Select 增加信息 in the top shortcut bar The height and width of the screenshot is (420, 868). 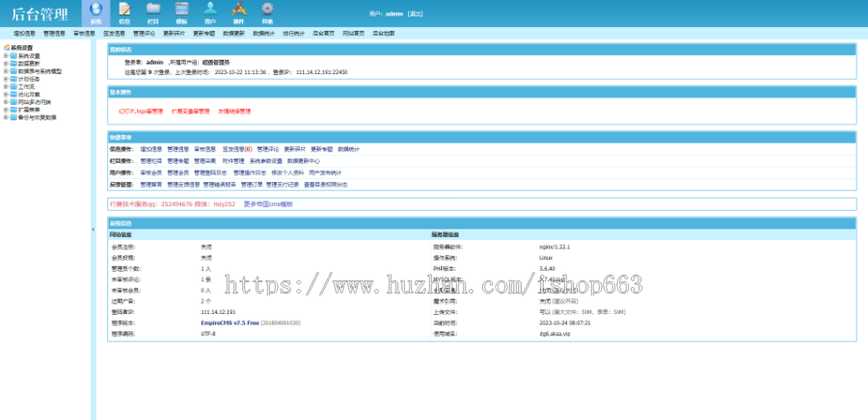click(x=24, y=33)
